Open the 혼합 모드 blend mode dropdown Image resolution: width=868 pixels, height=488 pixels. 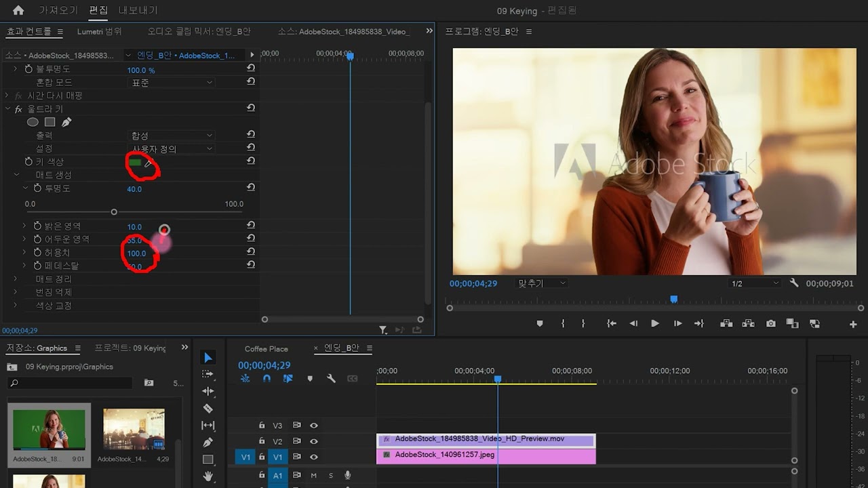[171, 83]
